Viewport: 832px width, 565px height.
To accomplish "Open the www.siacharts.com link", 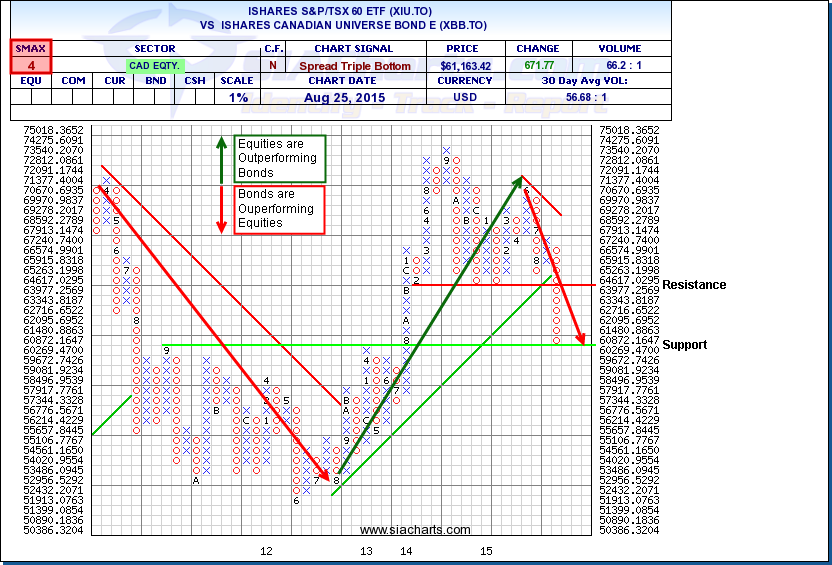I will [414, 530].
